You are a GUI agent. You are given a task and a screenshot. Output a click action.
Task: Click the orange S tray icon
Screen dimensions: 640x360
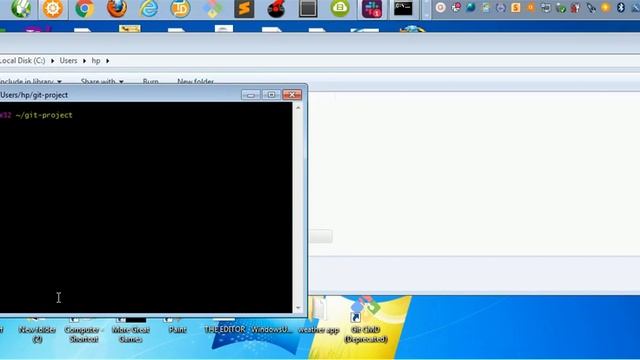tap(516, 7)
